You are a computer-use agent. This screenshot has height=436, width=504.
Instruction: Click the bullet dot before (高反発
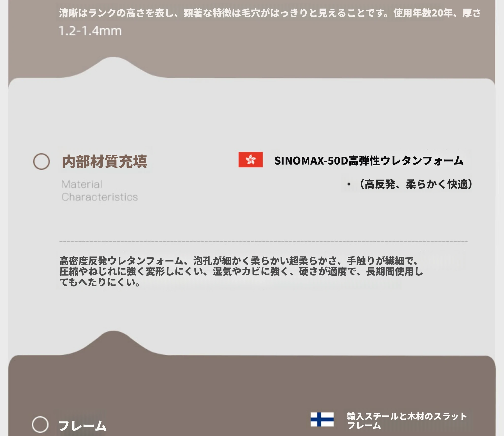click(x=349, y=184)
